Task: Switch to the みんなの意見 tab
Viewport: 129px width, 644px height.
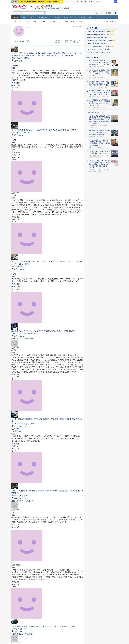Action: (x=68, y=17)
